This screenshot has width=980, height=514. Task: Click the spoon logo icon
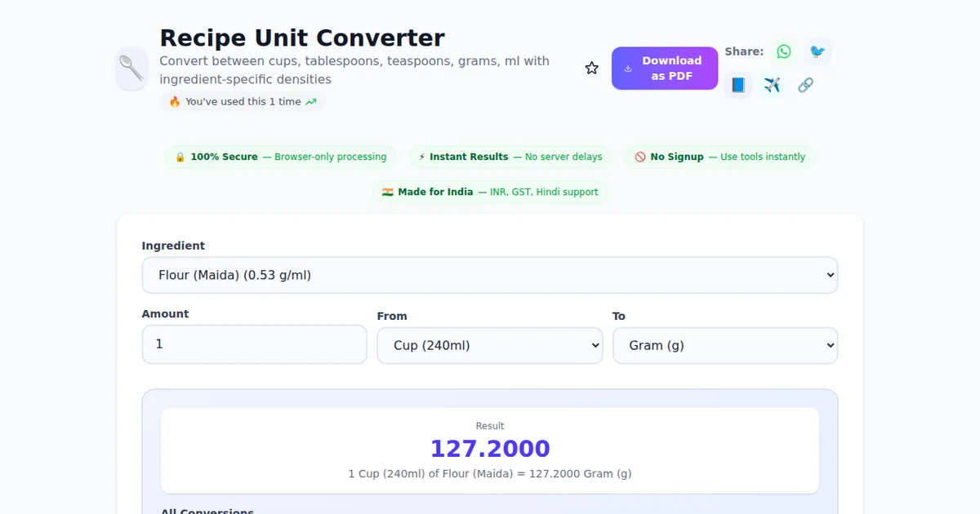[132, 69]
